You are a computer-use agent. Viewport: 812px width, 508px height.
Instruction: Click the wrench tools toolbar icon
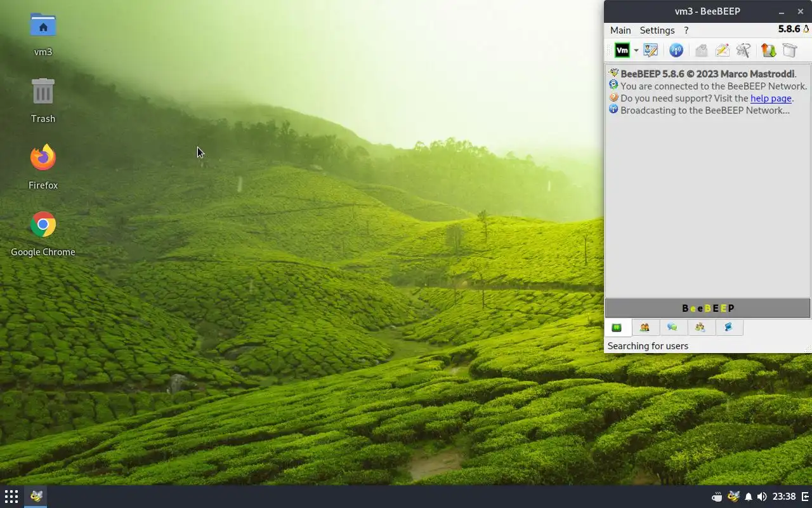pyautogui.click(x=743, y=50)
